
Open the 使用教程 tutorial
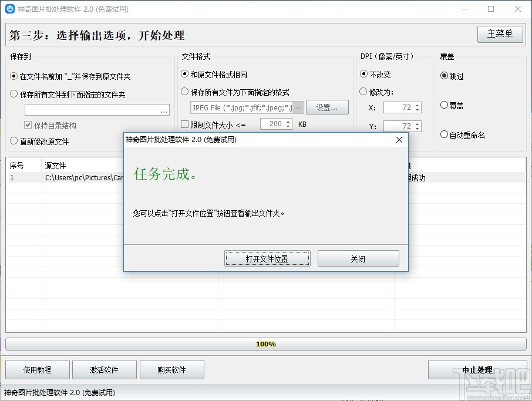tap(37, 369)
